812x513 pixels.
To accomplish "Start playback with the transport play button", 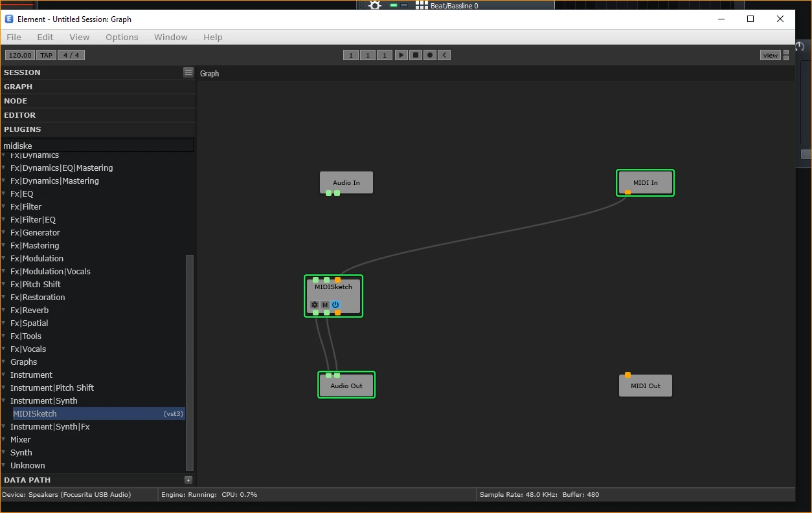I will point(401,55).
